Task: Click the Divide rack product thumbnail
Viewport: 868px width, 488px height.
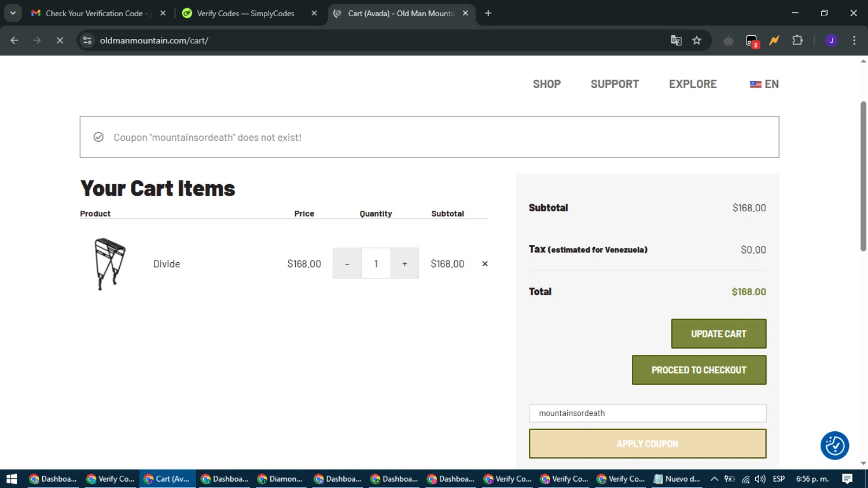Action: (x=110, y=264)
